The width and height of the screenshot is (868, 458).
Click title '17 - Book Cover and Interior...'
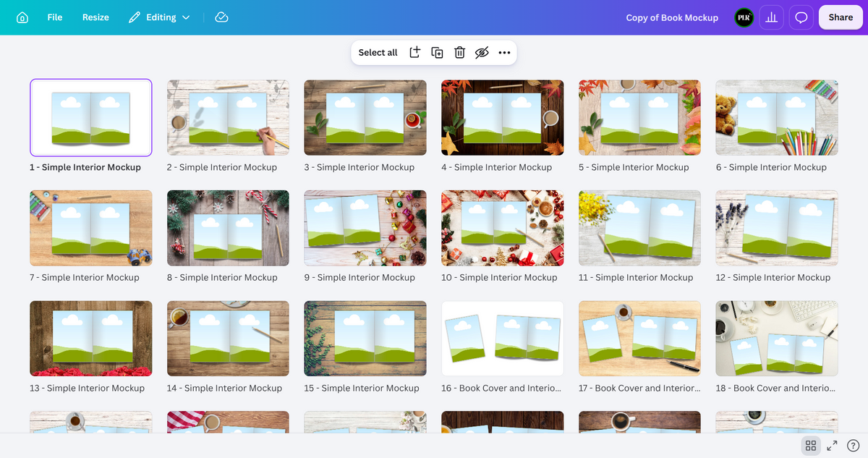(x=639, y=388)
